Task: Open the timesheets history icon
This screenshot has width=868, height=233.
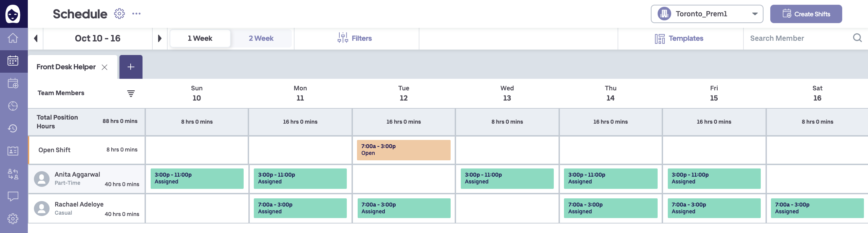Action: (13, 128)
